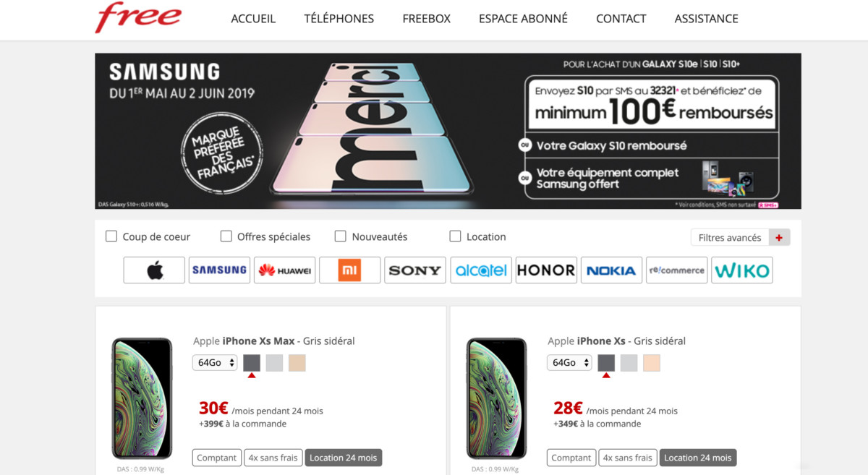The height and width of the screenshot is (475, 868).
Task: Enable the Coup de coeur checkbox
Action: (x=111, y=236)
